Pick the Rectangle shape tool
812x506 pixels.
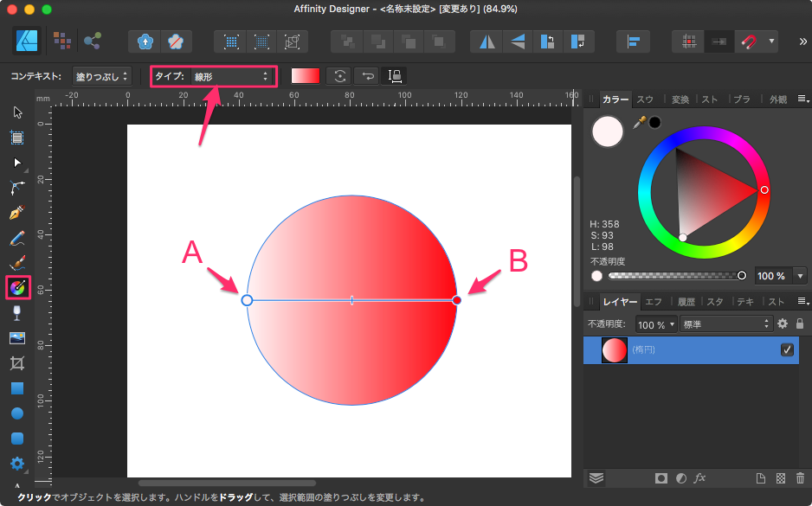click(x=16, y=388)
